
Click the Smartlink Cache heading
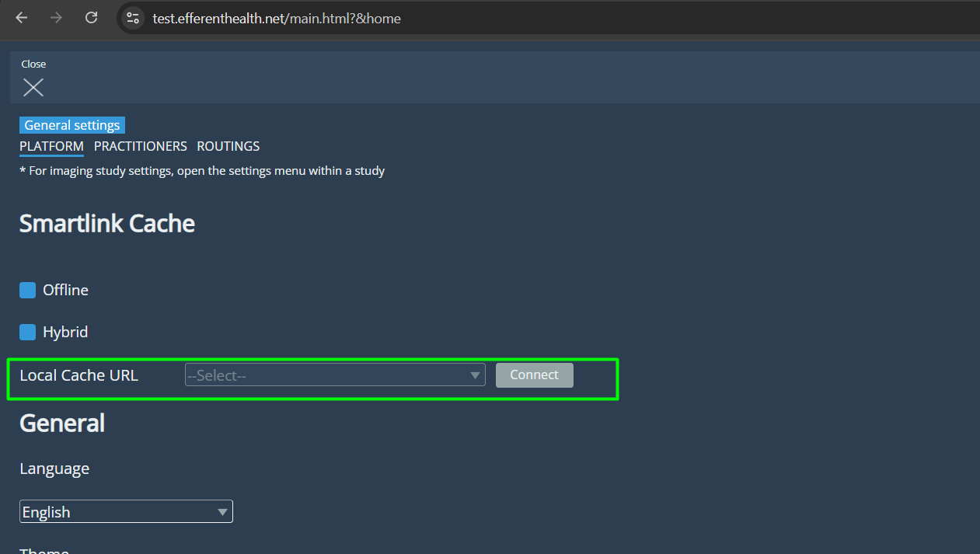pyautogui.click(x=107, y=224)
